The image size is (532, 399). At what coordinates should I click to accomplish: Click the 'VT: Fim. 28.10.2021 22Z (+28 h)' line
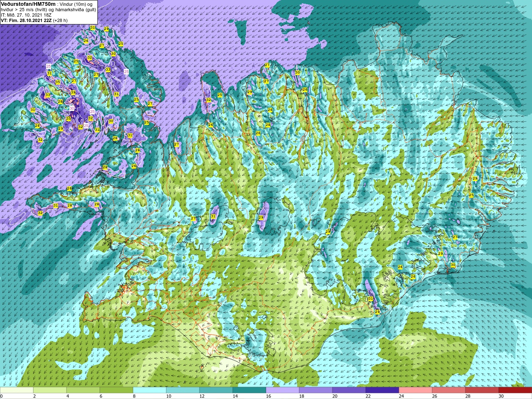(34, 20)
